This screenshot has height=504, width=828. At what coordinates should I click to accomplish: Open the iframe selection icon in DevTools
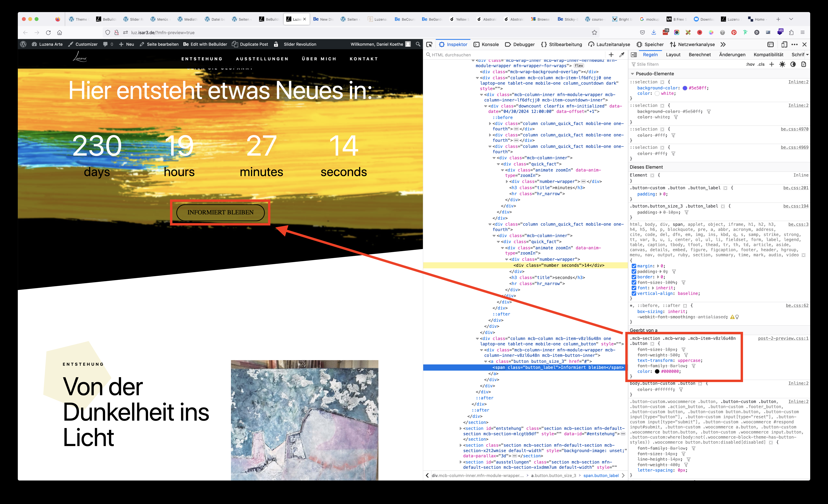[770, 44]
